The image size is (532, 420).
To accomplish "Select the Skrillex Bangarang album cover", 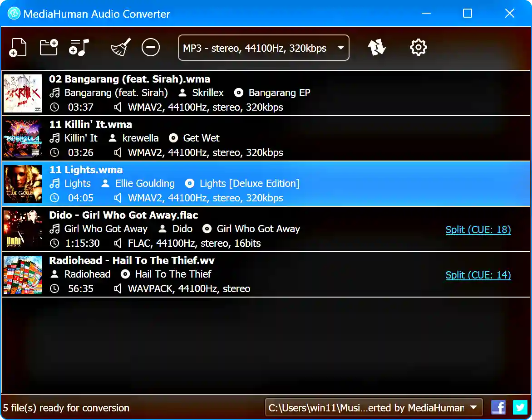I will [x=23, y=93].
